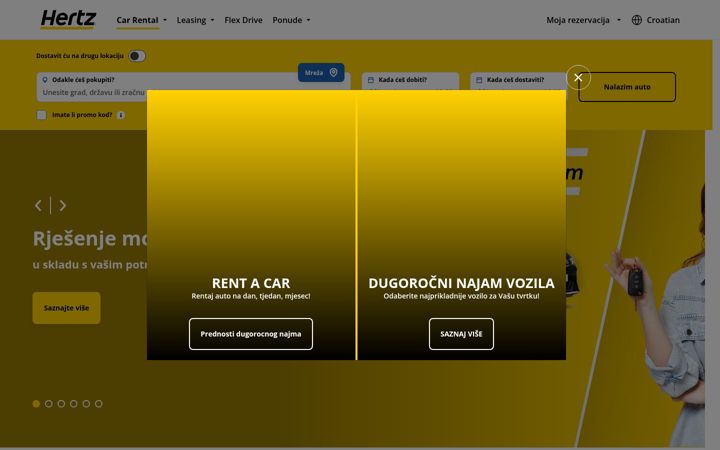
Task: Click text Odaberite najprikladnije vozilo za Vašu tvrtku!
Action: [x=461, y=296]
